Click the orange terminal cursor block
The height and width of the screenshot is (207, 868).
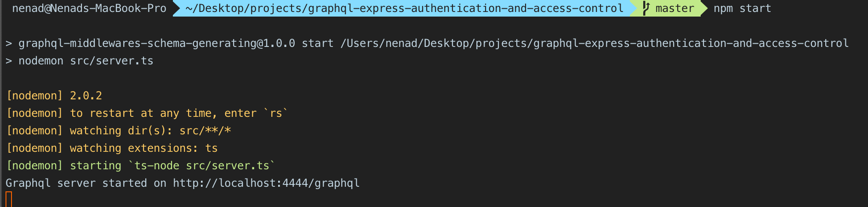pos(9,200)
